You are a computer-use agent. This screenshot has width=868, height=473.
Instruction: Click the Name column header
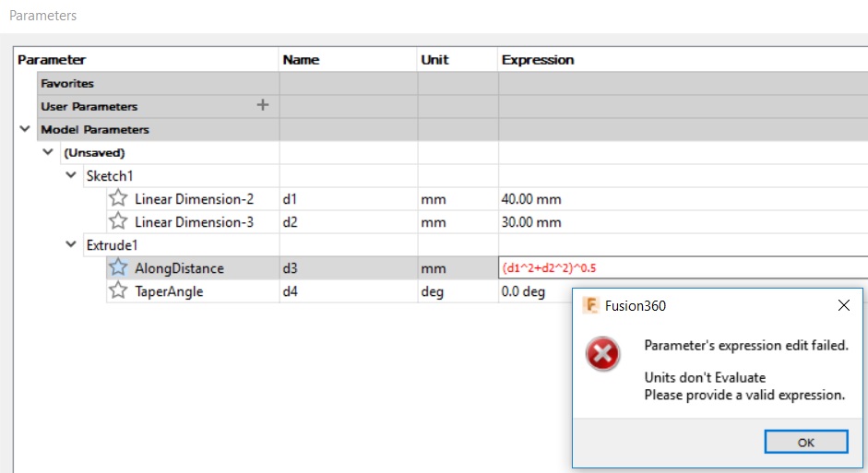(x=301, y=60)
